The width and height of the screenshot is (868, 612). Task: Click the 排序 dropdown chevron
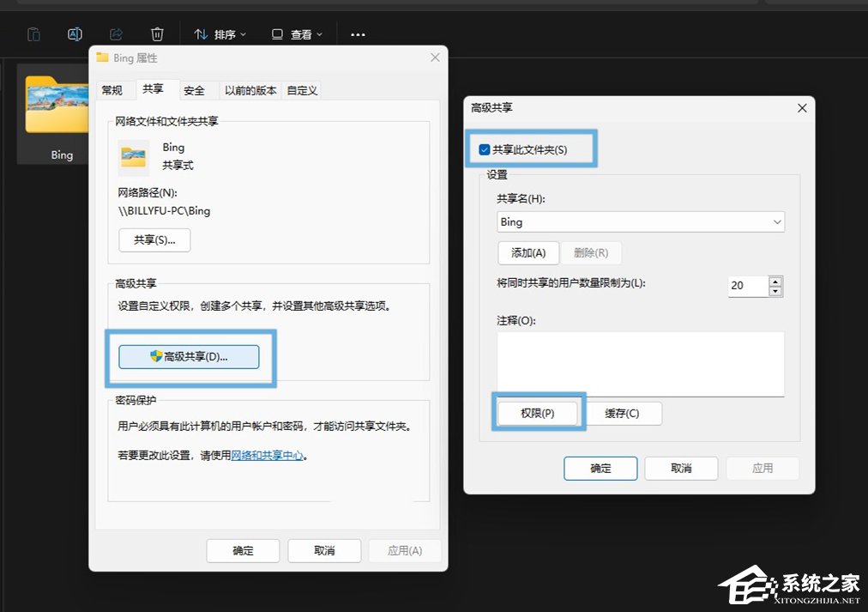coord(241,34)
